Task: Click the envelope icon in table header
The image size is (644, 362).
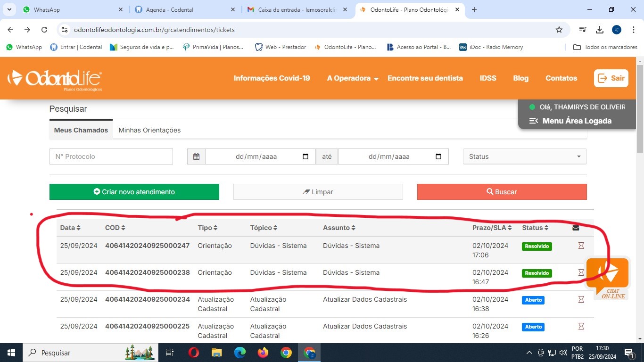Action: click(576, 228)
